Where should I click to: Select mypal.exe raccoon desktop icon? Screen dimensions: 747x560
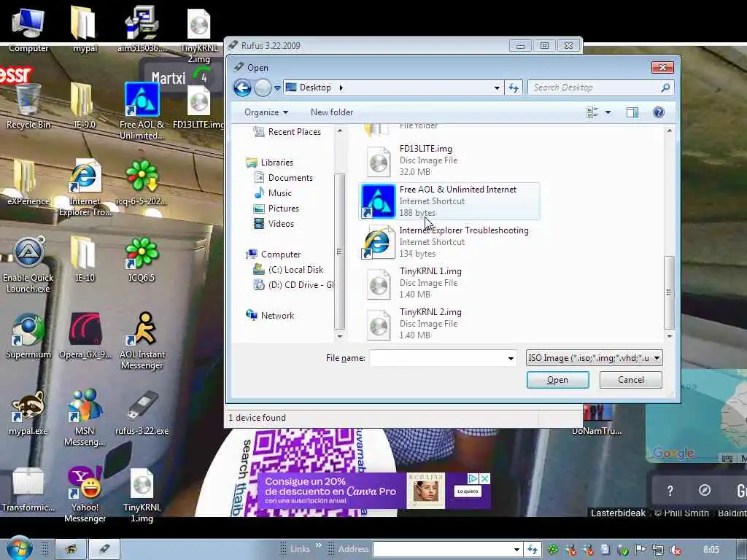pyautogui.click(x=28, y=413)
